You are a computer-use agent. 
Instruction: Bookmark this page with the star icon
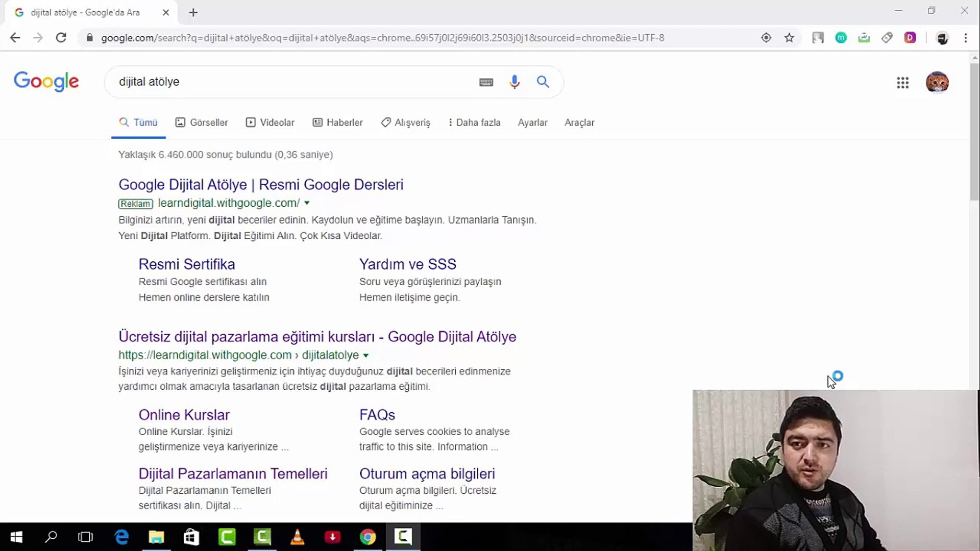pyautogui.click(x=789, y=38)
